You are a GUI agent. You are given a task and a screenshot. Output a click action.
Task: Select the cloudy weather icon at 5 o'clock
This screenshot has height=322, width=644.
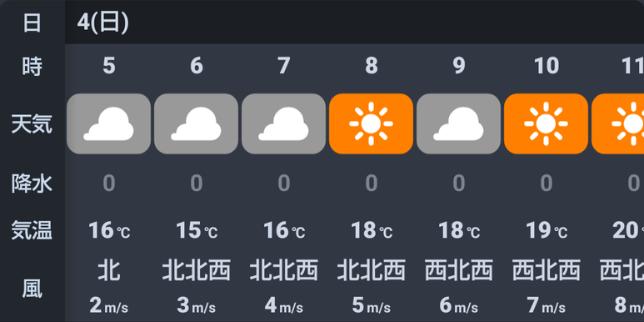109,123
